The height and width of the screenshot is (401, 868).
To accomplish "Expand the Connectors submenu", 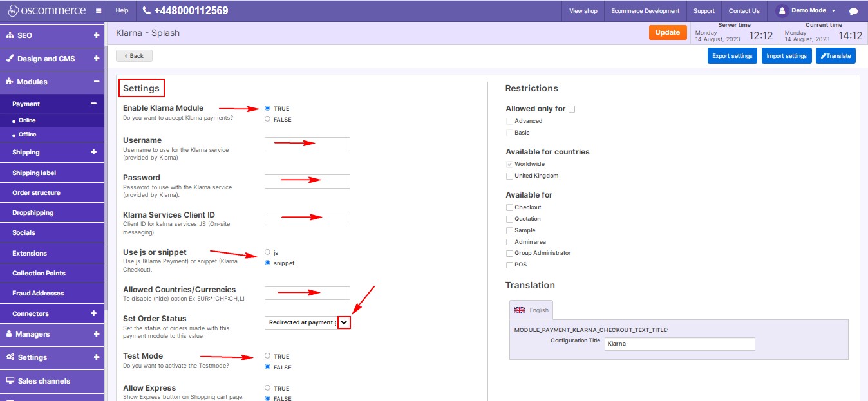I will [x=93, y=313].
